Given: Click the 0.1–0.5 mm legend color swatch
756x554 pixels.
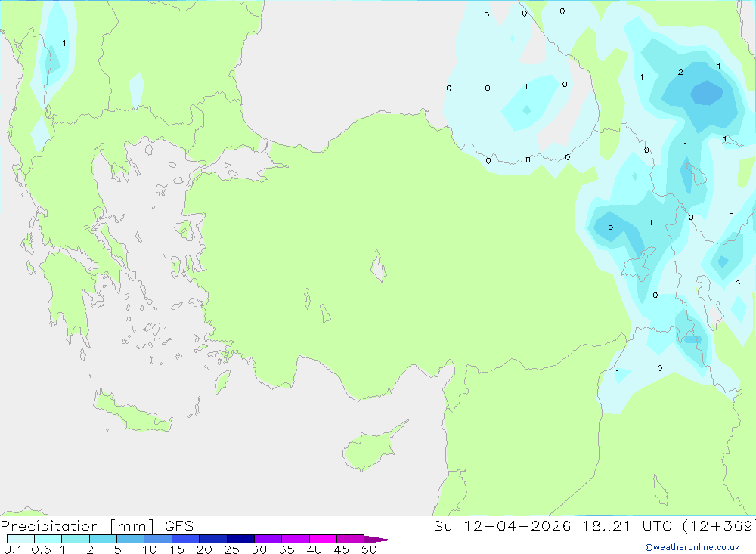Looking at the screenshot, I should coord(20,539).
